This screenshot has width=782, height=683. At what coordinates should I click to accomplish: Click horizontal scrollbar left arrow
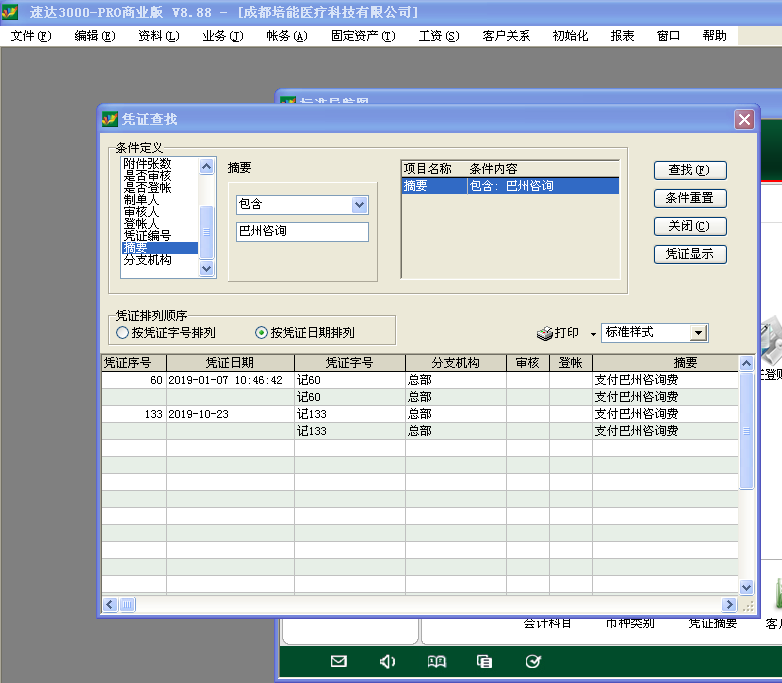tap(110, 605)
